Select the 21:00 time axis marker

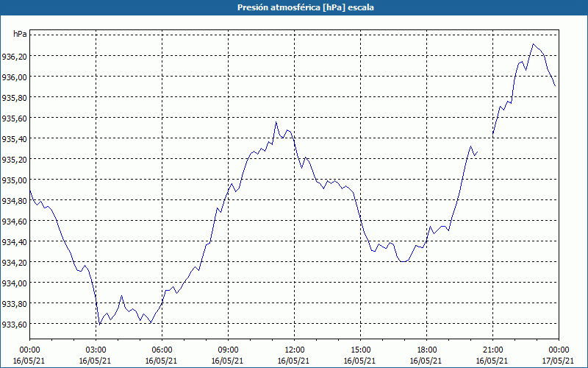point(492,350)
